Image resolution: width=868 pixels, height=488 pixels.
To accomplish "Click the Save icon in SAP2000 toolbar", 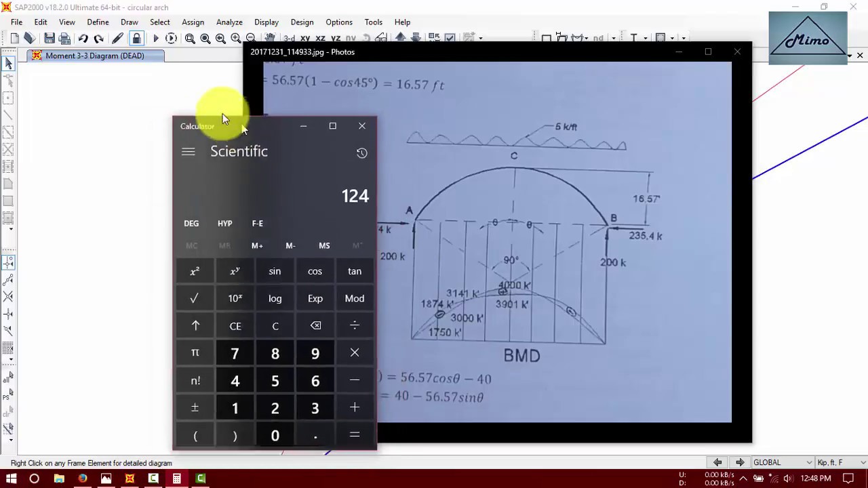I will (x=50, y=39).
